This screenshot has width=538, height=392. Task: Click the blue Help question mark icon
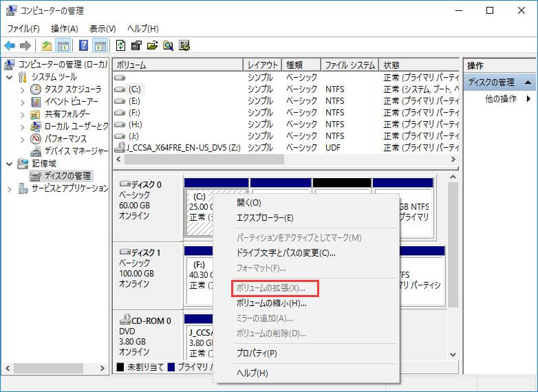click(x=83, y=46)
